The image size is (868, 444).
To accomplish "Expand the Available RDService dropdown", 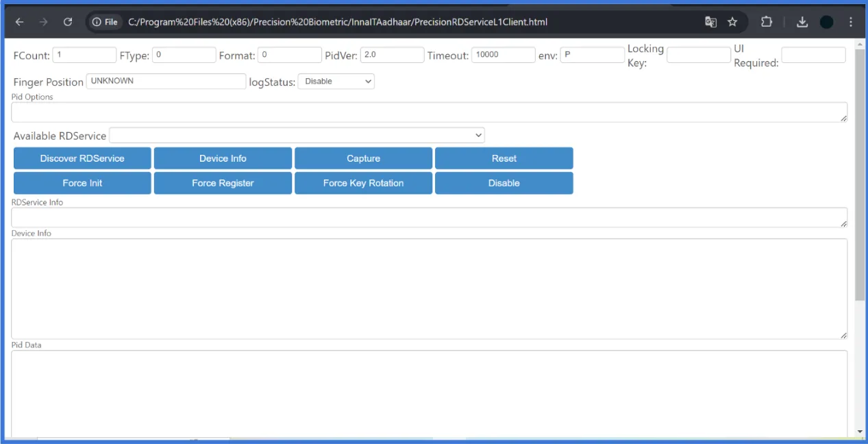I will pyautogui.click(x=297, y=135).
